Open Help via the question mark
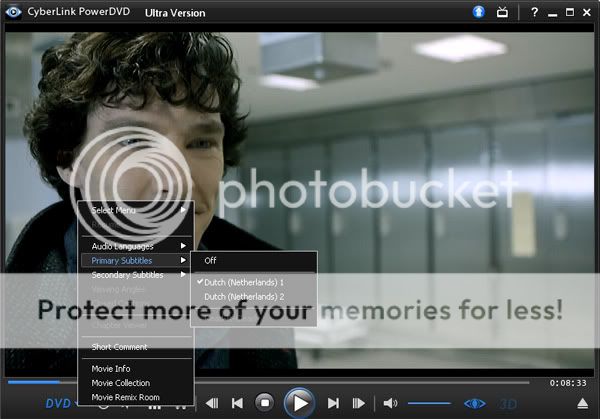 click(534, 12)
